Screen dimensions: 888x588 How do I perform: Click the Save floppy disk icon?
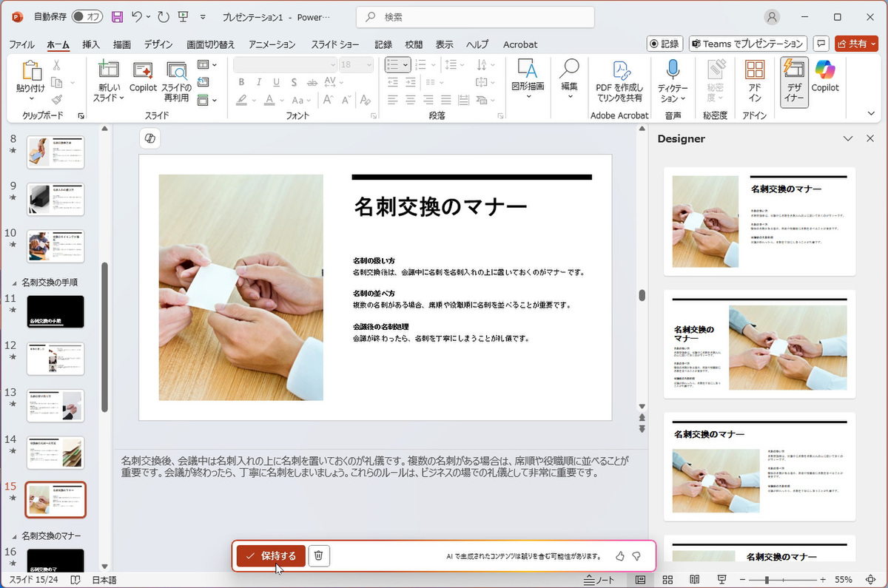[117, 16]
